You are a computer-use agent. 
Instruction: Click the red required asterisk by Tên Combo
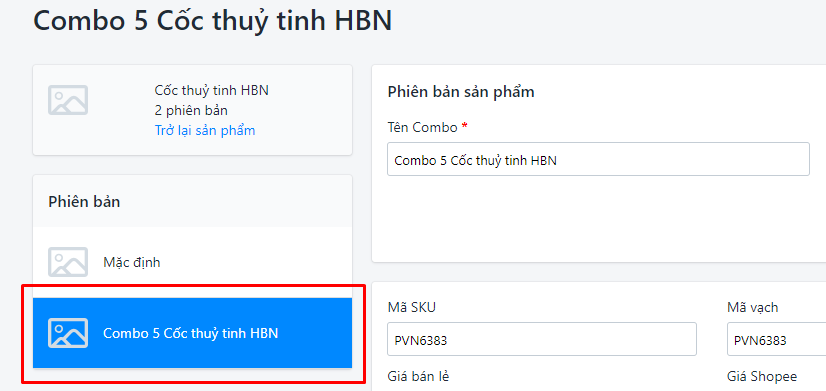click(464, 126)
